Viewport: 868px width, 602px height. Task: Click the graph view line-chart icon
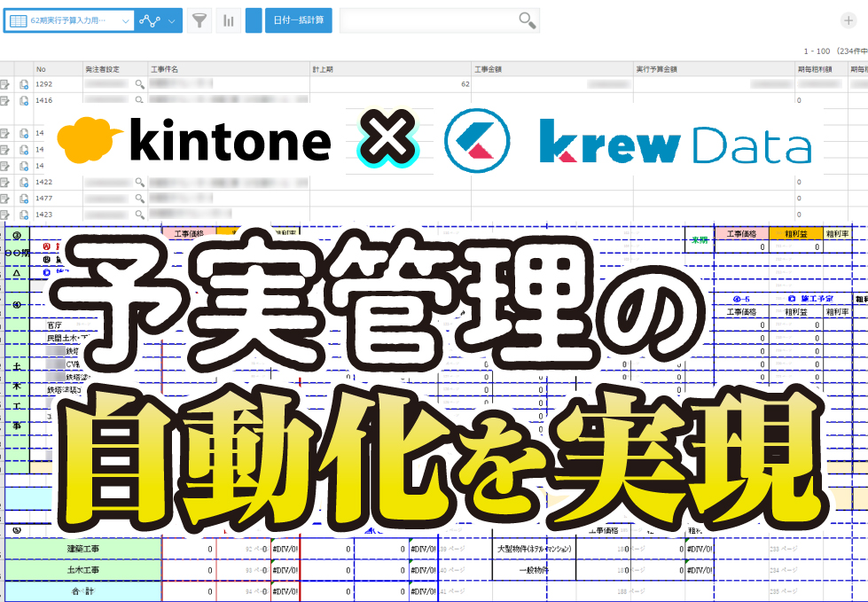(x=150, y=21)
